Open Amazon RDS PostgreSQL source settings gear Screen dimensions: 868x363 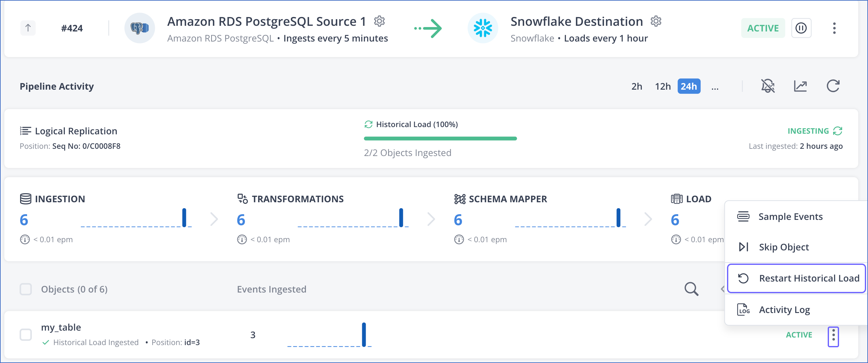click(x=380, y=21)
